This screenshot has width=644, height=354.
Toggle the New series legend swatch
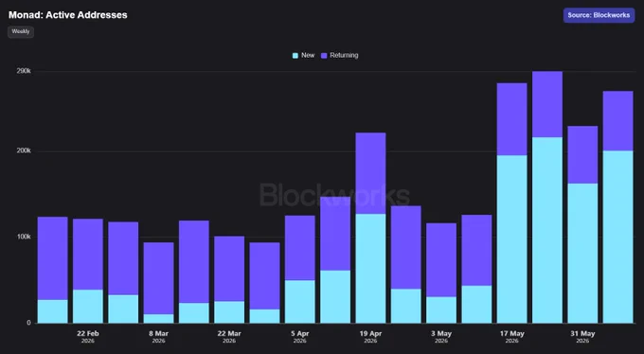coord(295,56)
